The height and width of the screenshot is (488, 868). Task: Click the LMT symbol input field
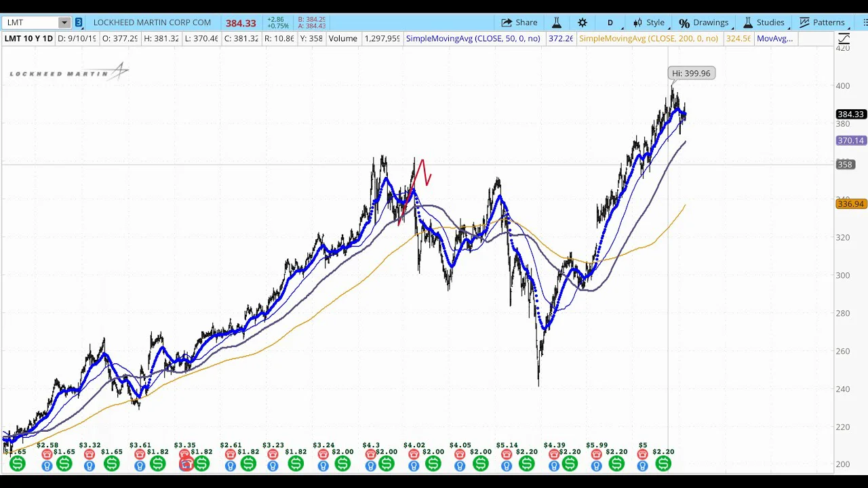31,22
